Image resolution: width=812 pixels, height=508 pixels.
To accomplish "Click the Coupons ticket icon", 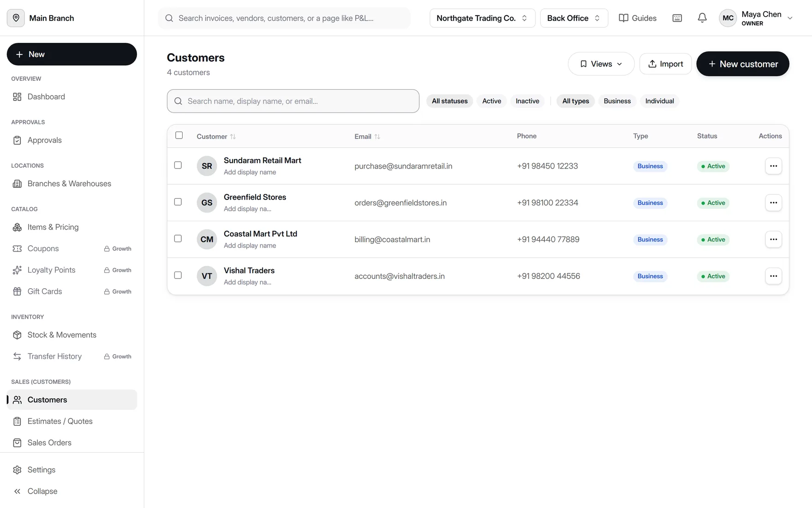I will 17,248.
